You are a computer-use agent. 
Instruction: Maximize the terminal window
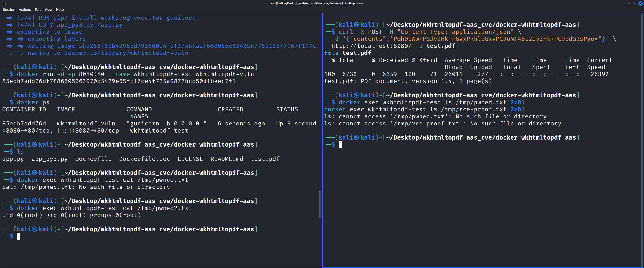click(x=635, y=3)
